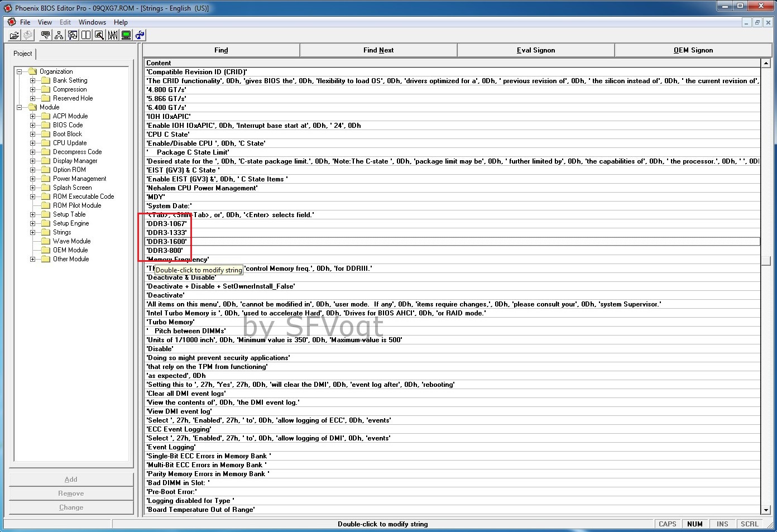This screenshot has height=532, width=777.
Task: Click the Eval Signon button
Action: pyautogui.click(x=536, y=50)
